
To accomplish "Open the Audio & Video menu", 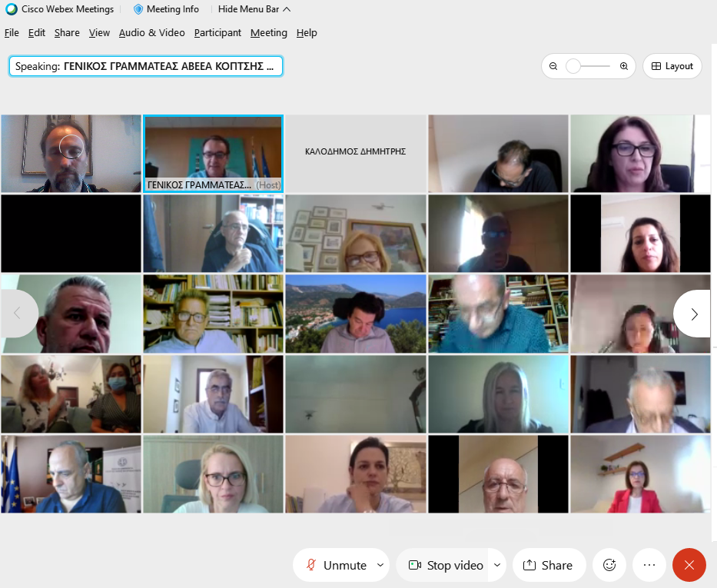I will 151,33.
